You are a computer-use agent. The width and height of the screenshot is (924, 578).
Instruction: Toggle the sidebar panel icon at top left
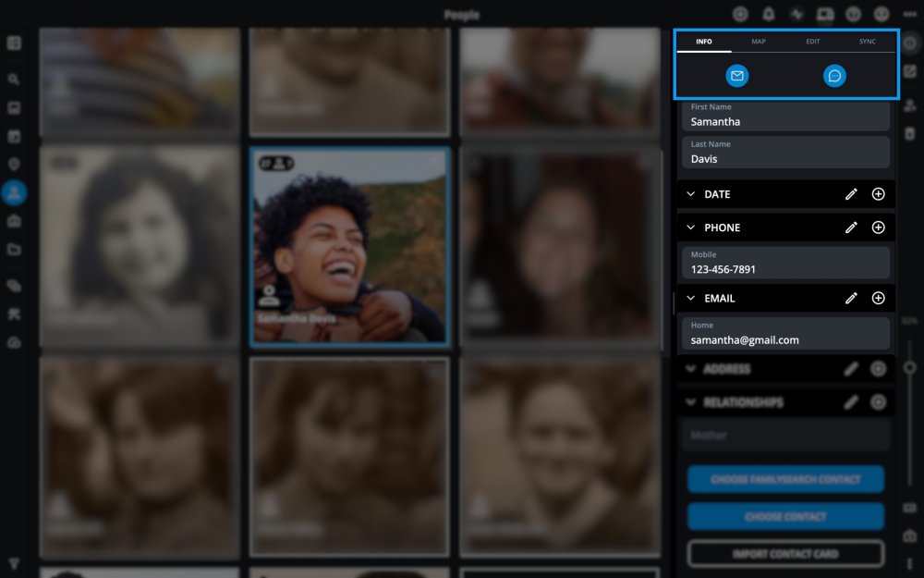(x=14, y=43)
